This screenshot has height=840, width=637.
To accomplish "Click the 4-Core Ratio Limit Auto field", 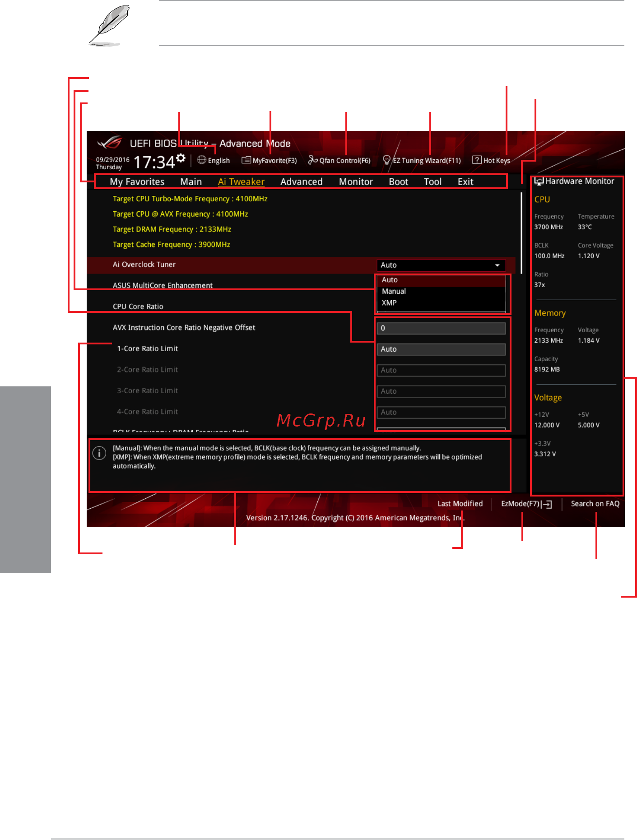I will click(x=441, y=413).
